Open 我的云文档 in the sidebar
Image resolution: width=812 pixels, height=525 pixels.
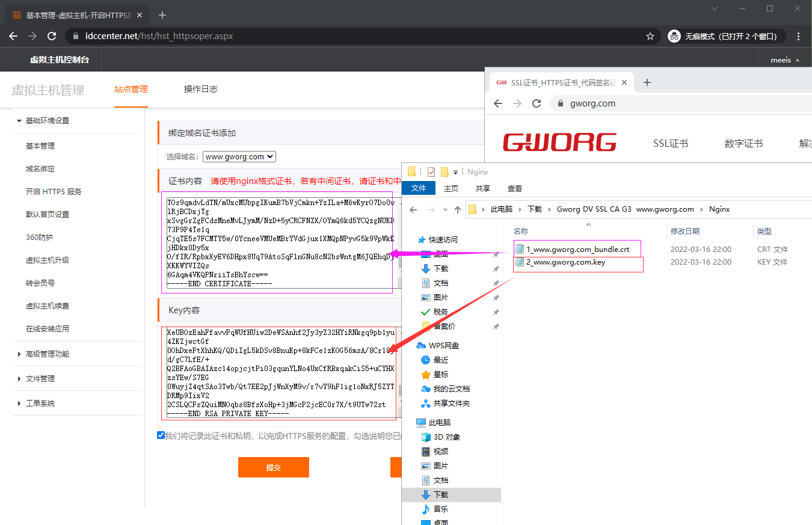pyautogui.click(x=451, y=388)
